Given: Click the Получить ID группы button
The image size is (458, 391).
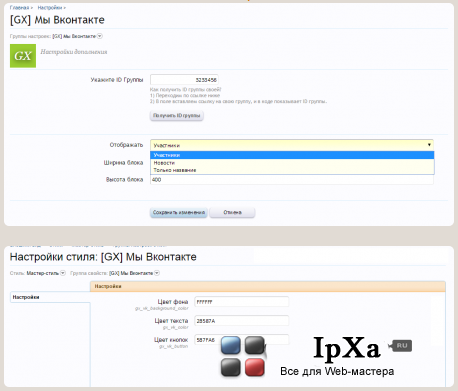Looking at the screenshot, I should [x=177, y=115].
